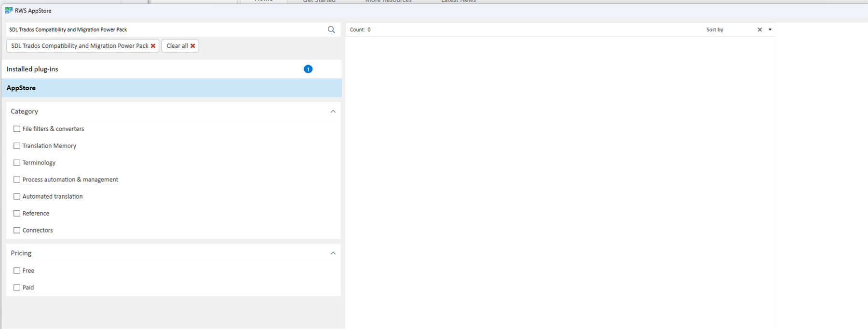This screenshot has width=868, height=329.
Task: Open the Sort by dropdown arrow
Action: [x=770, y=29]
